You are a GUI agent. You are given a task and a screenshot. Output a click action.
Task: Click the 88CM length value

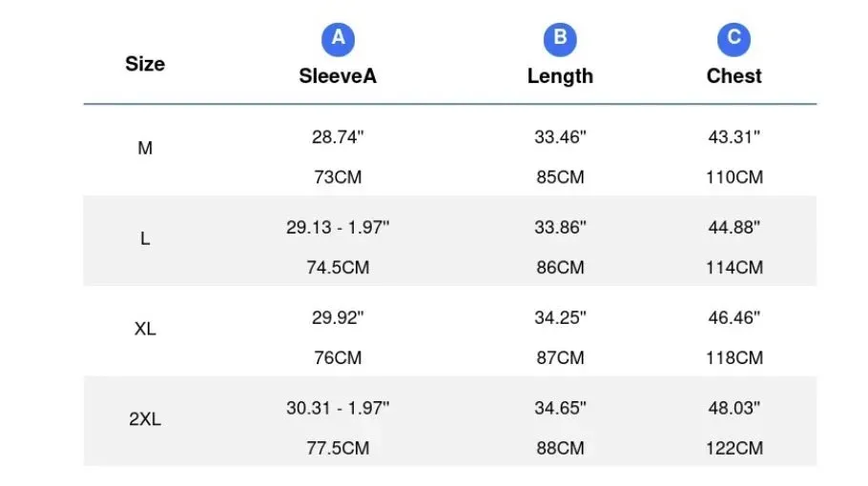[560, 448]
